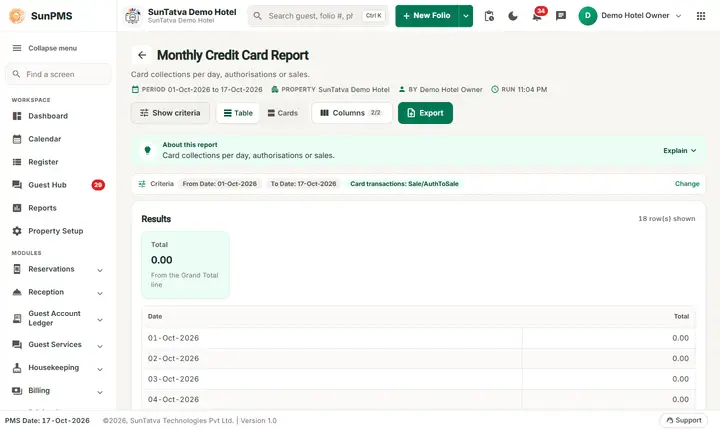720x430 pixels.
Task: Select the 01-Oct-2026 row date
Action: [174, 338]
